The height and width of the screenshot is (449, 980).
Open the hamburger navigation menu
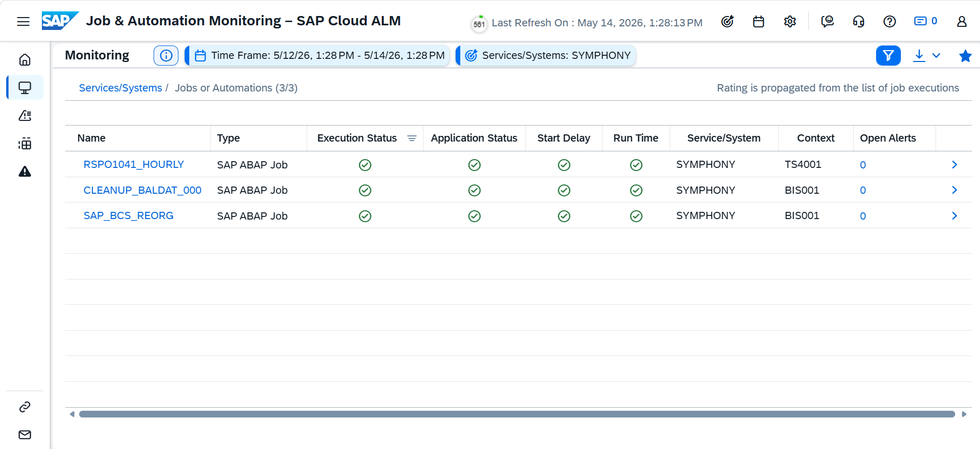23,21
